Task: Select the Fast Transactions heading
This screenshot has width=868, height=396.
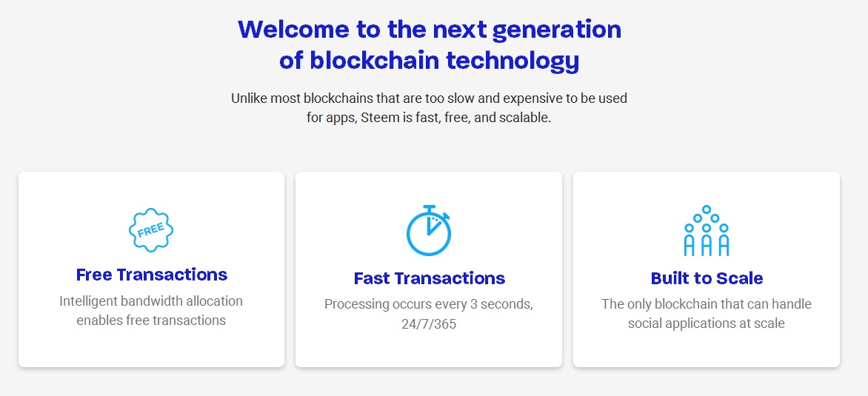Action: 430,278
